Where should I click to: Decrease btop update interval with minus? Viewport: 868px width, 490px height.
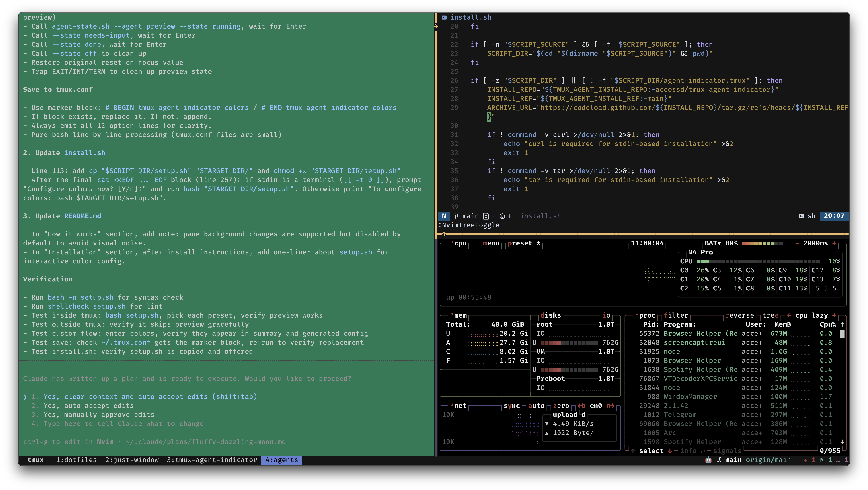click(x=797, y=243)
